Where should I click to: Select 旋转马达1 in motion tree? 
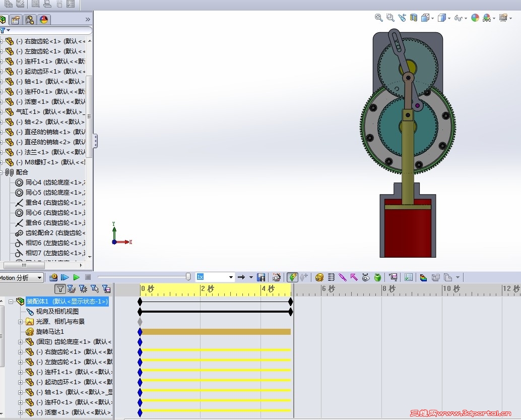coord(50,332)
